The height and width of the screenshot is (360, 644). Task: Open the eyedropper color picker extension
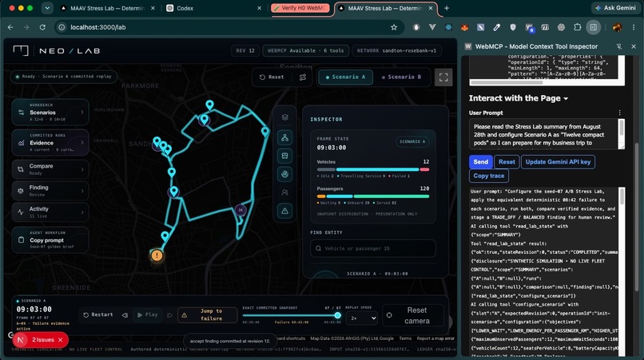point(497,27)
